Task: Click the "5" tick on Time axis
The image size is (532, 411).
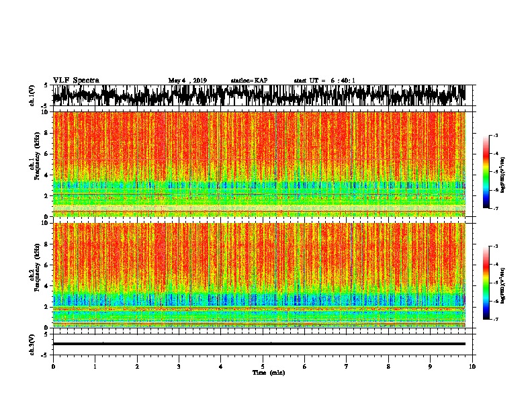Action: click(263, 367)
